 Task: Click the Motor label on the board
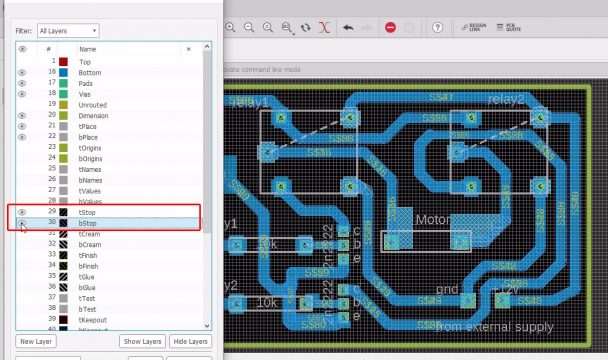pos(432,220)
